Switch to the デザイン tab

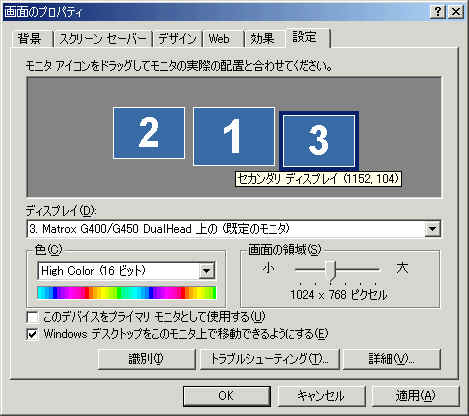tap(177, 39)
